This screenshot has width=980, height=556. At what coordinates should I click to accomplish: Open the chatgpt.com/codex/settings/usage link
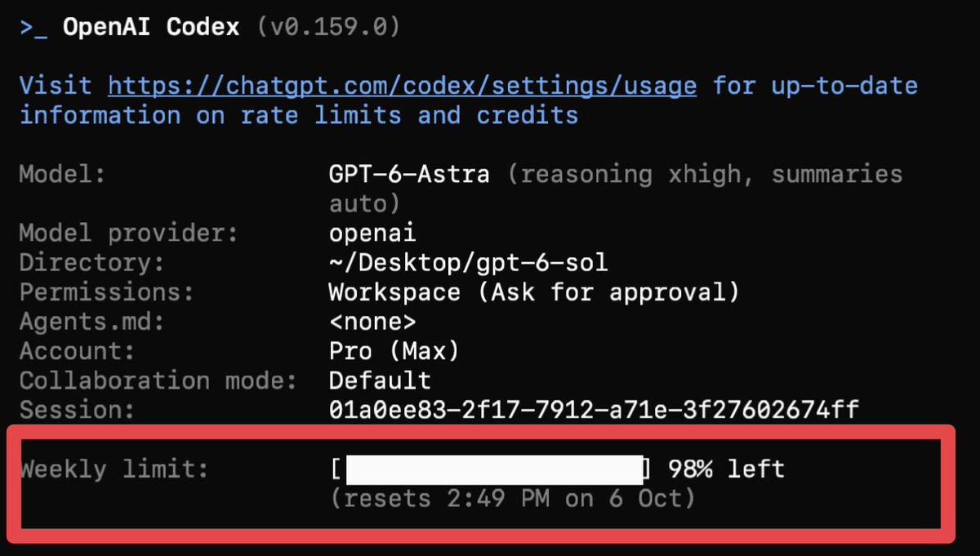coord(403,86)
